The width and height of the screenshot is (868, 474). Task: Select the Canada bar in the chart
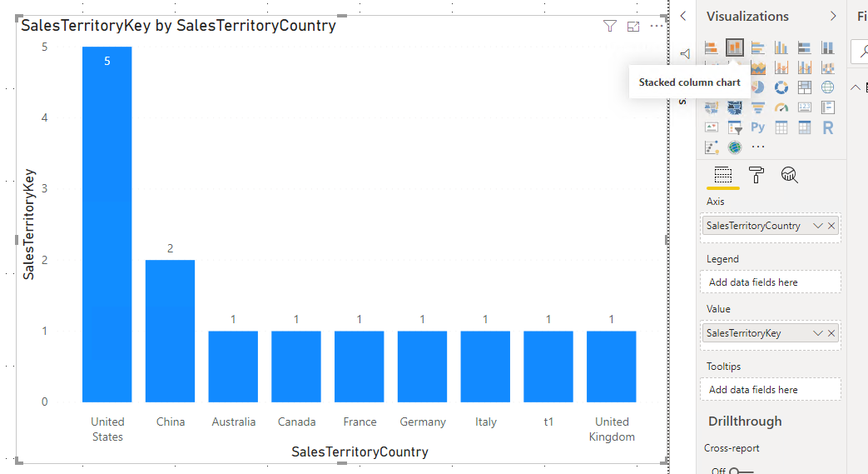point(296,367)
